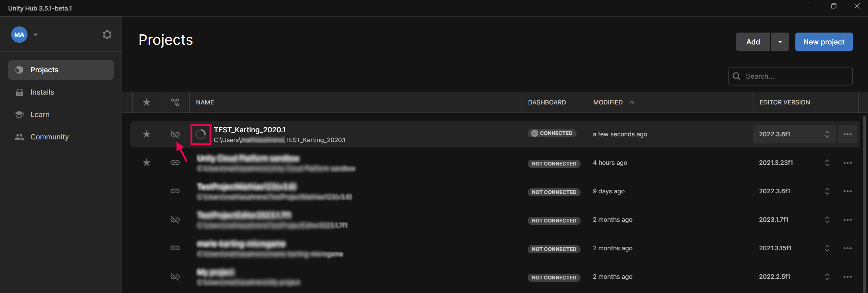Open the three-dot menu for TEST_Karting_2020.1
Image resolution: width=868 pixels, height=293 pixels.
coord(848,134)
